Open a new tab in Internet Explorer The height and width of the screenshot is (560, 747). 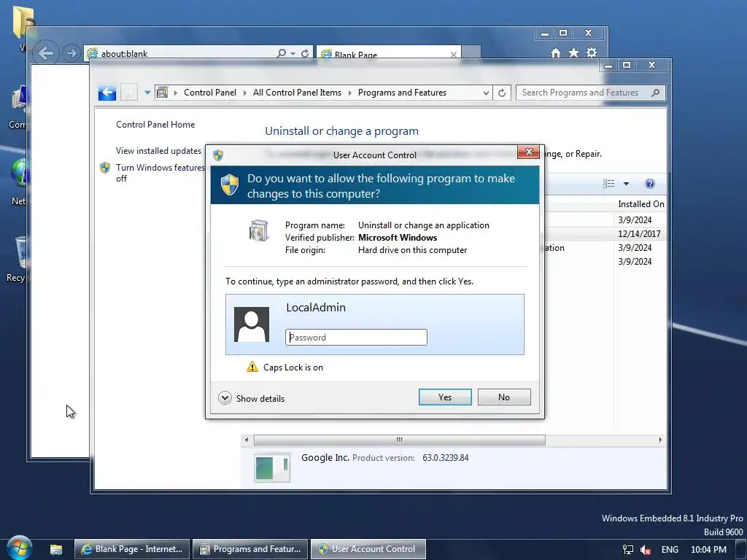(x=471, y=52)
